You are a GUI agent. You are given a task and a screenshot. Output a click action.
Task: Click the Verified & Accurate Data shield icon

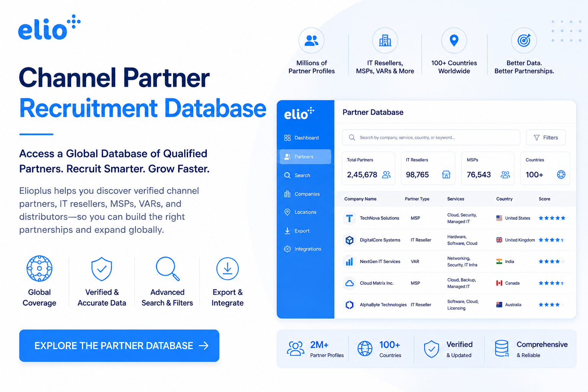[102, 269]
